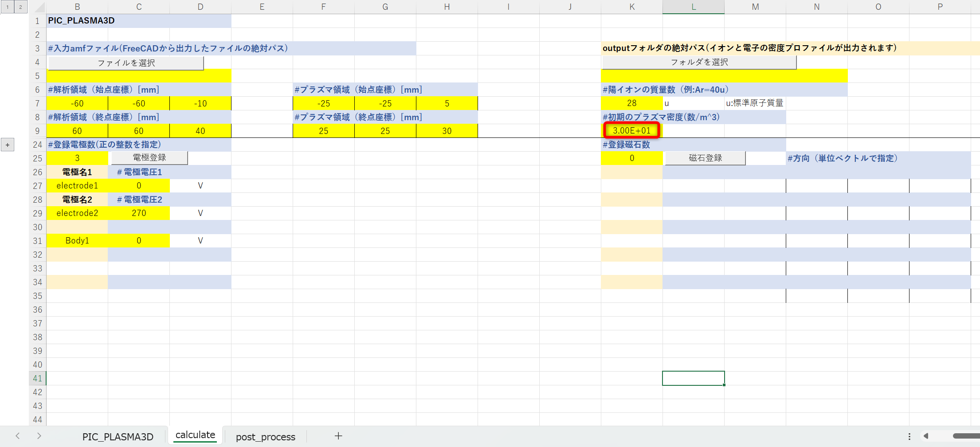Select the PIC_PLASMA3D title cell
980x447 pixels.
(x=139, y=21)
